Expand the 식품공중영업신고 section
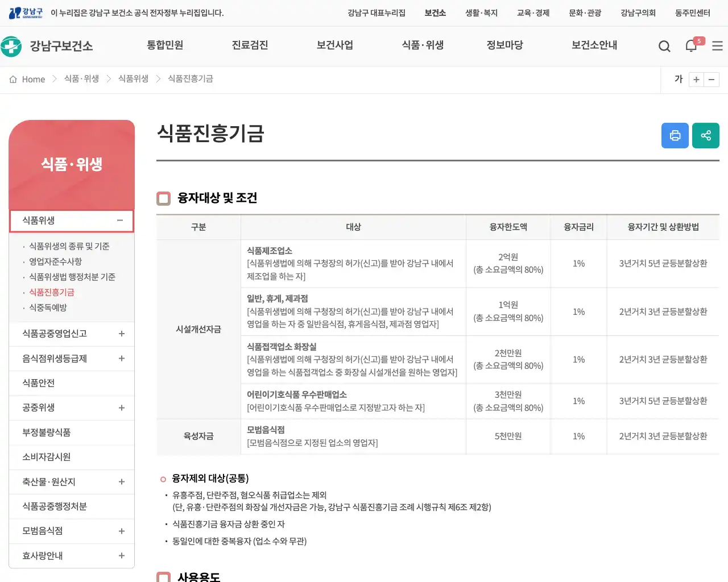 [121, 334]
